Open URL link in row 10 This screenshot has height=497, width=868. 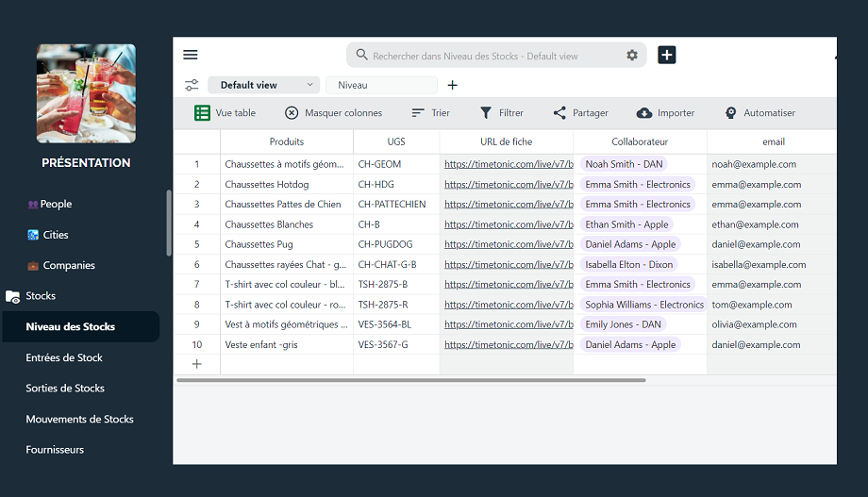[509, 344]
